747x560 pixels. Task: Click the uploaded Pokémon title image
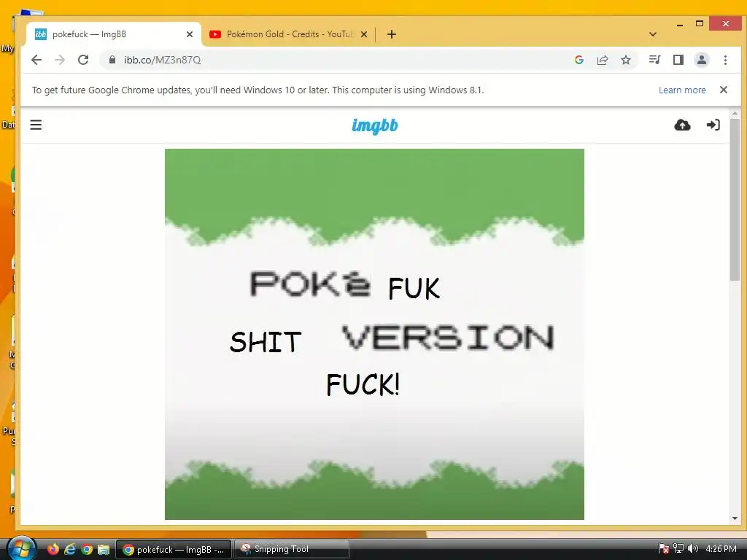[374, 334]
